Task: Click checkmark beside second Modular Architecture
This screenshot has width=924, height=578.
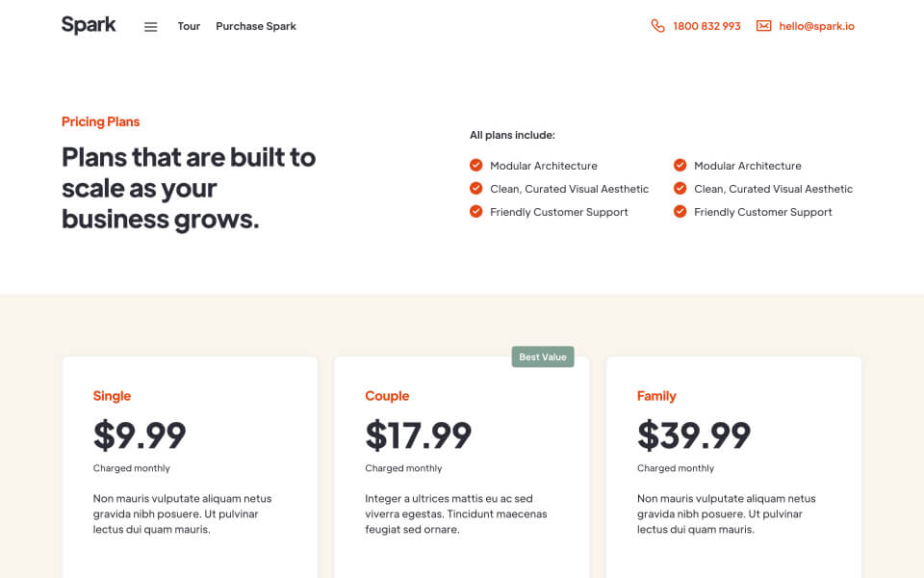Action: (x=680, y=165)
